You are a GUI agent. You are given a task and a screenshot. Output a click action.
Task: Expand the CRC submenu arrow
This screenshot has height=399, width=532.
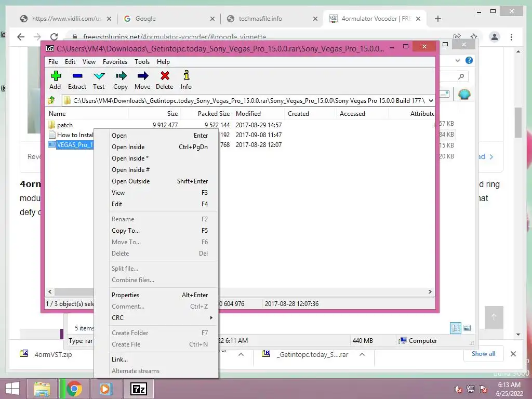click(211, 317)
